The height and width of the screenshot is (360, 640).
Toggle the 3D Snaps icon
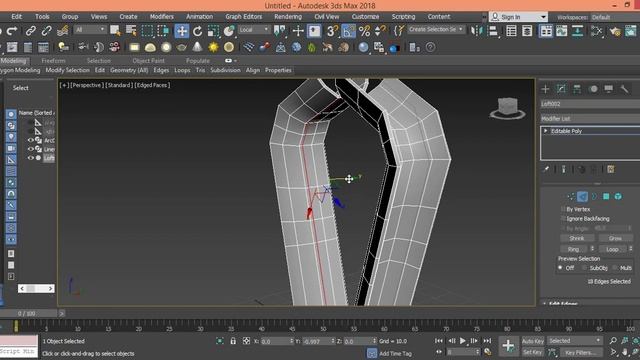click(x=332, y=31)
